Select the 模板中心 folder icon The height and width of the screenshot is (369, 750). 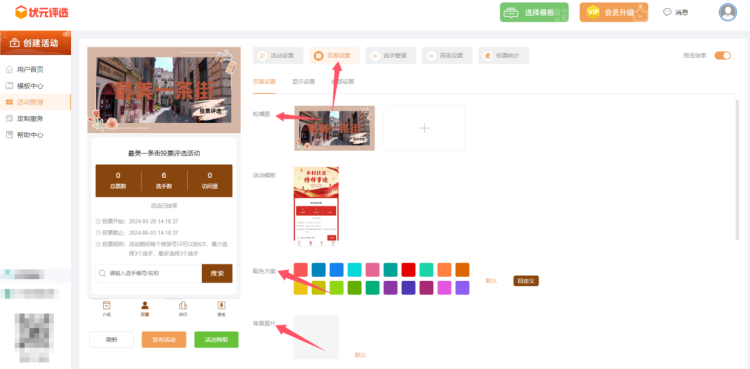(9, 86)
